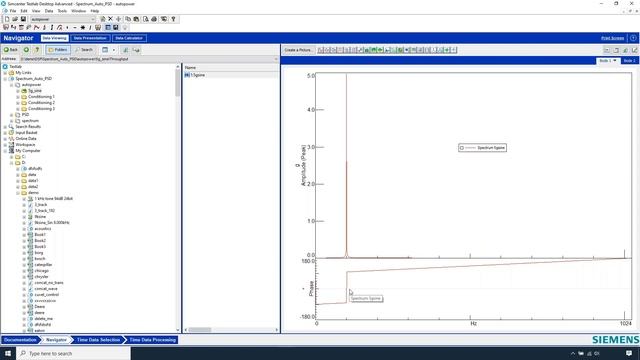Click the Print Screen link
The width and height of the screenshot is (640, 360).
coord(612,38)
